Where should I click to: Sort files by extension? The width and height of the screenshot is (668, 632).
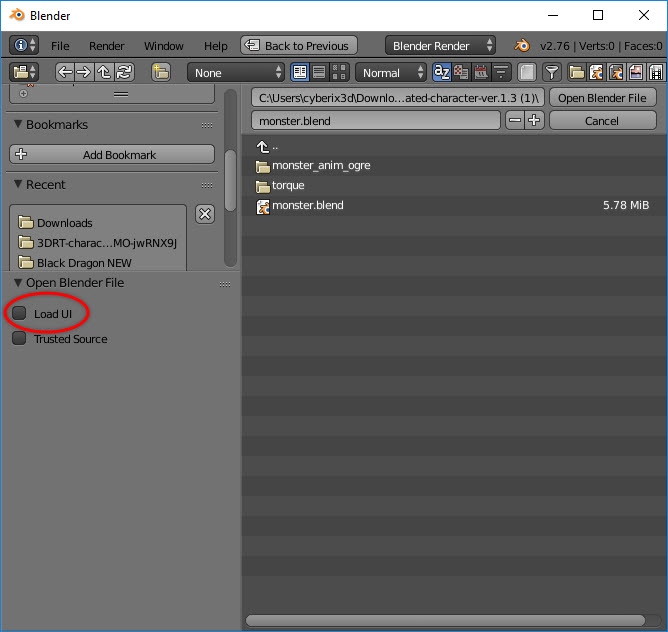tap(461, 72)
